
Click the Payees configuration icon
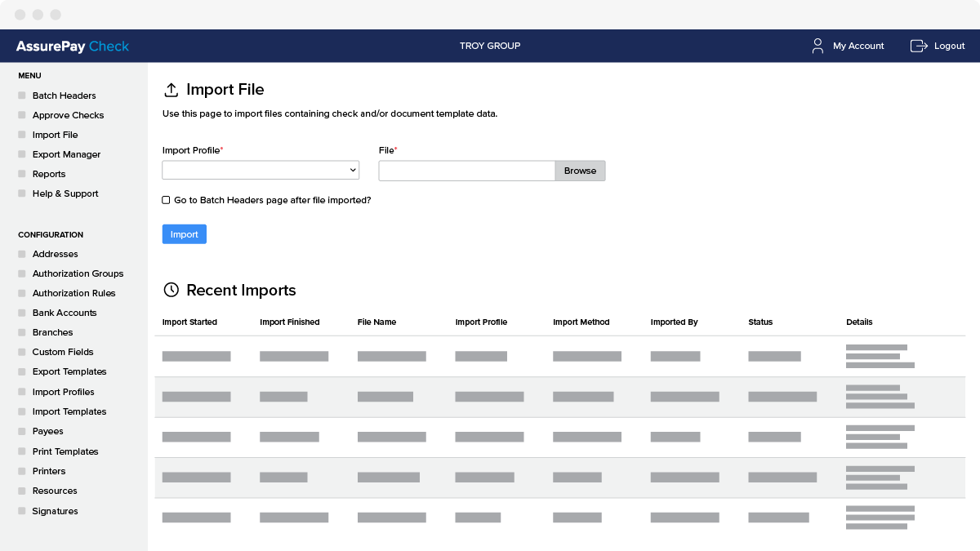(22, 431)
